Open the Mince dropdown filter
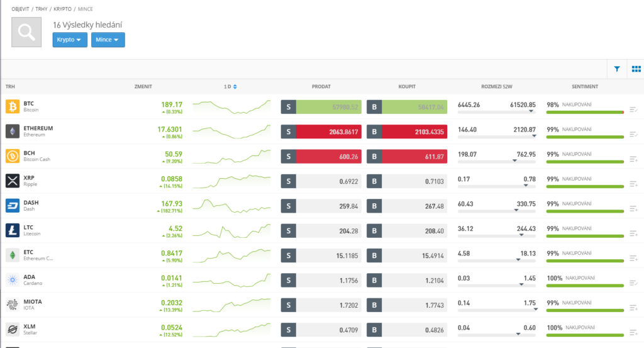644x348 pixels. (108, 40)
